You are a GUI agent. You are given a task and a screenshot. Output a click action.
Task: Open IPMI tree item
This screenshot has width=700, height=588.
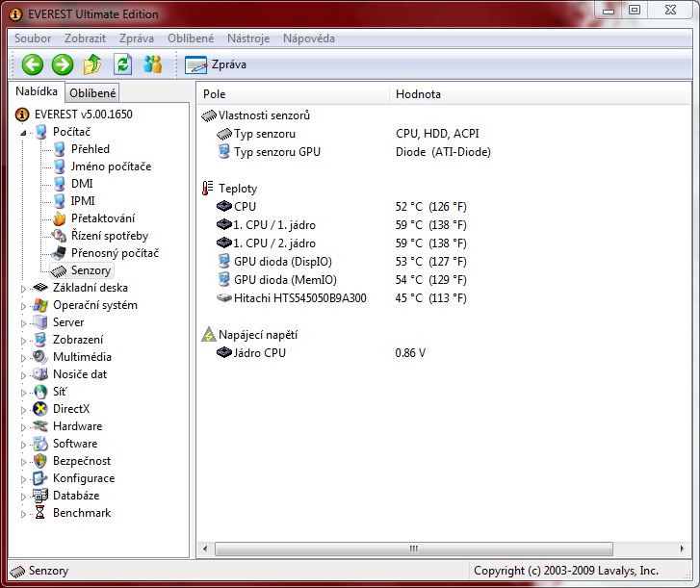(83, 201)
